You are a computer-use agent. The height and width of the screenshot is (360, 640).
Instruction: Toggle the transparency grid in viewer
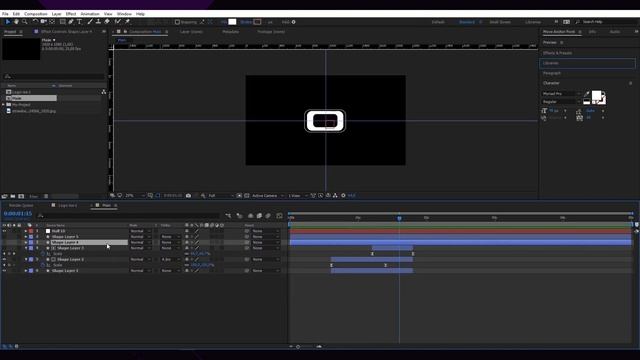247,196
